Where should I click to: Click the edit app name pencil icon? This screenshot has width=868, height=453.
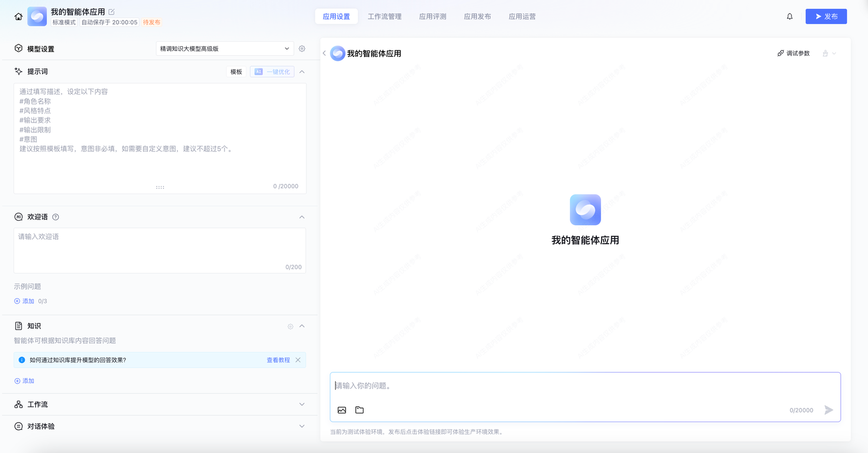pyautogui.click(x=112, y=12)
